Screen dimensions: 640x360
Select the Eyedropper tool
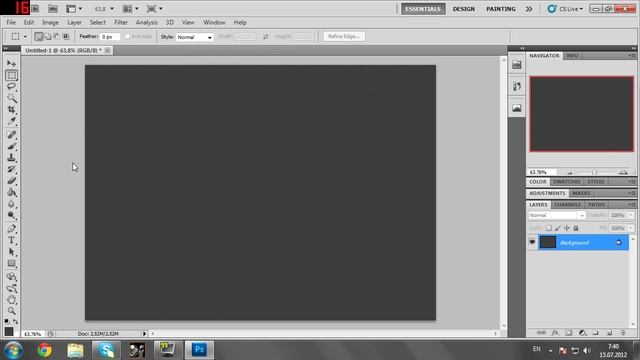coord(11,121)
